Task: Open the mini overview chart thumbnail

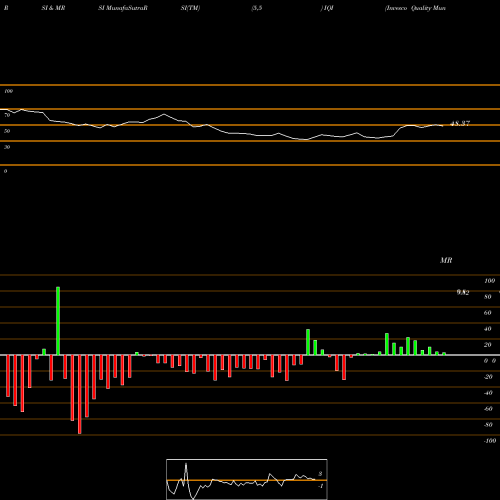Action: 247,479
